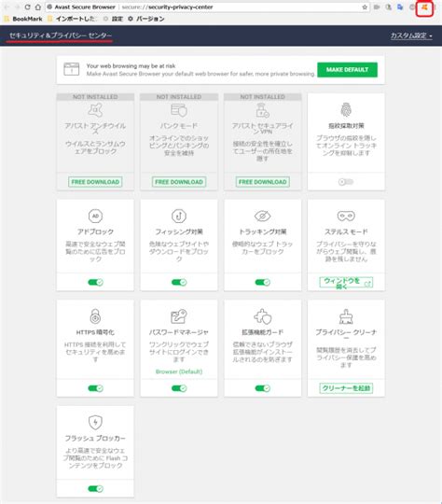Click the Browser (Default) link
The image size is (442, 504).
179,371
